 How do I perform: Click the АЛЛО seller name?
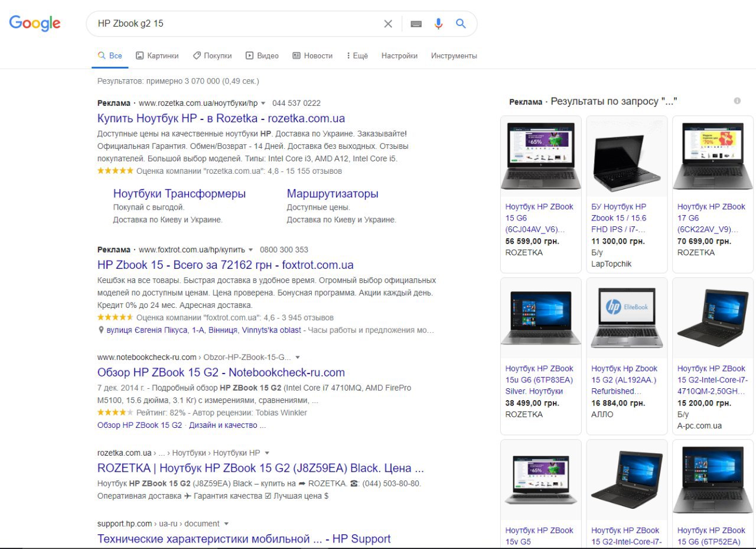tap(602, 414)
